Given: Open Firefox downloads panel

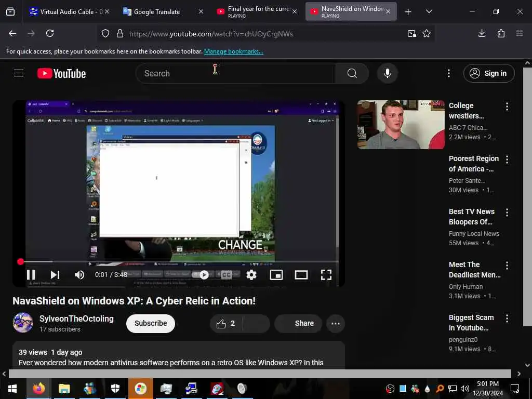Looking at the screenshot, I should point(482,33).
